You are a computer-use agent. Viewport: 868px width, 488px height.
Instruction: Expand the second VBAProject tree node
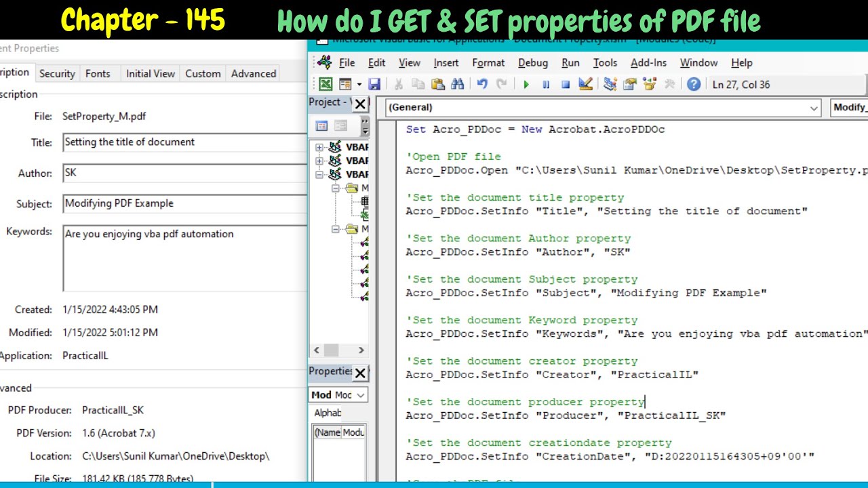(319, 161)
